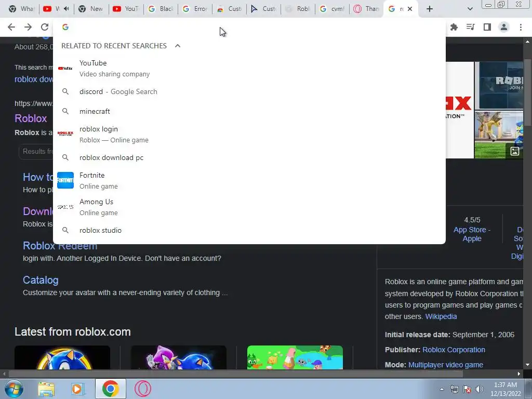Open a new tab with the plus button
Image resolution: width=532 pixels, height=399 pixels.
(430, 9)
